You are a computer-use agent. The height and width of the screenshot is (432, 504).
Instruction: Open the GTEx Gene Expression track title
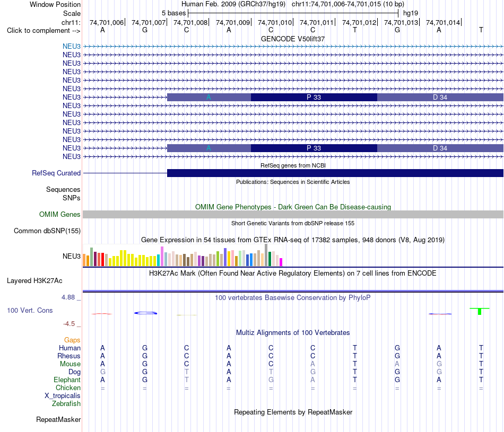pyautogui.click(x=293, y=240)
